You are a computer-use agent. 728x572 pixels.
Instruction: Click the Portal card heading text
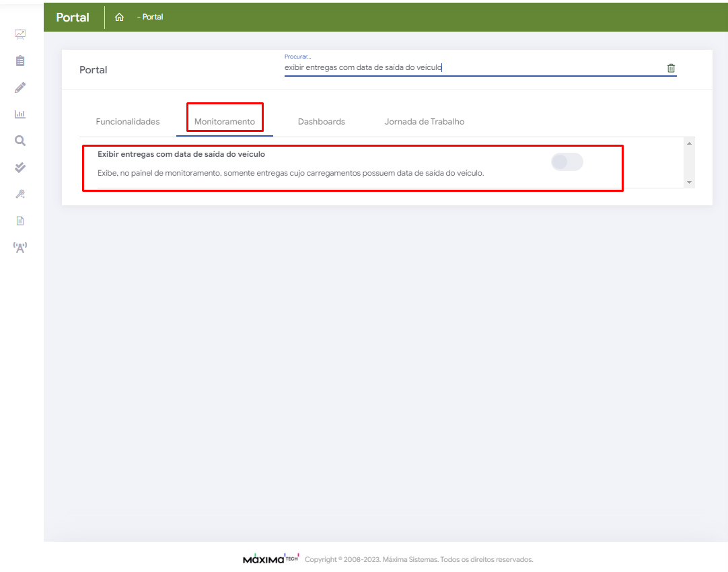94,70
